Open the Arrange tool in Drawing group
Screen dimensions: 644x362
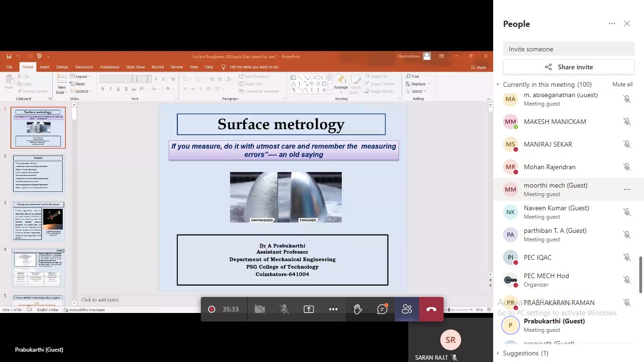pos(341,85)
